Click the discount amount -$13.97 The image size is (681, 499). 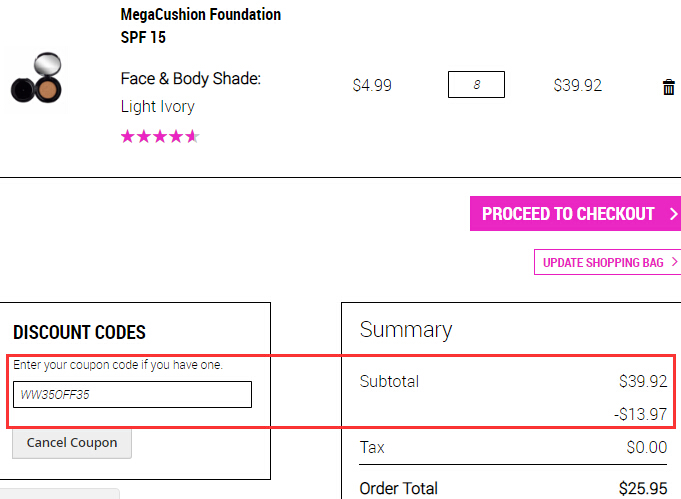(x=640, y=414)
